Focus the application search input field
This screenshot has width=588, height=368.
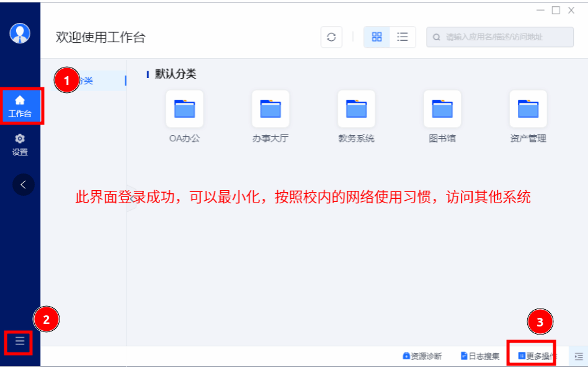502,37
